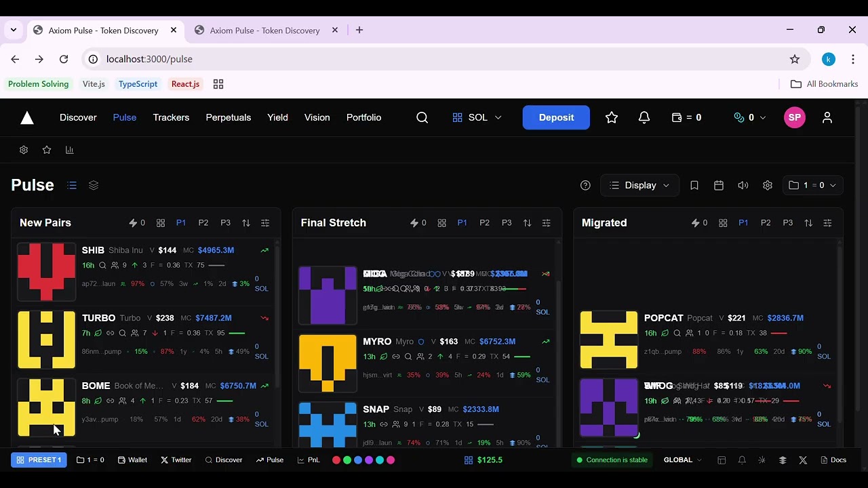Open the bar chart icon in the sub-toolbar
The image size is (868, 488).
point(69,150)
